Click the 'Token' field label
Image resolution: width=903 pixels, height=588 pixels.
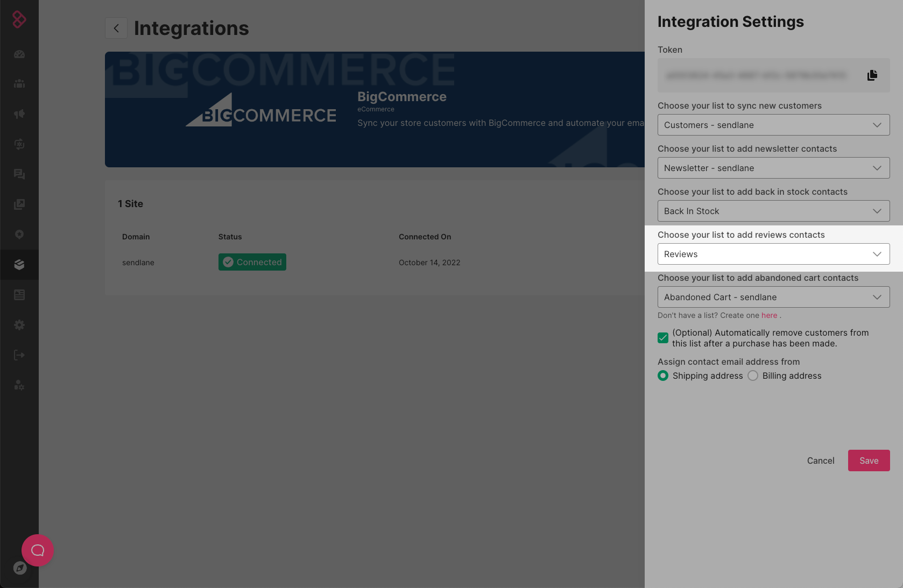[670, 49]
